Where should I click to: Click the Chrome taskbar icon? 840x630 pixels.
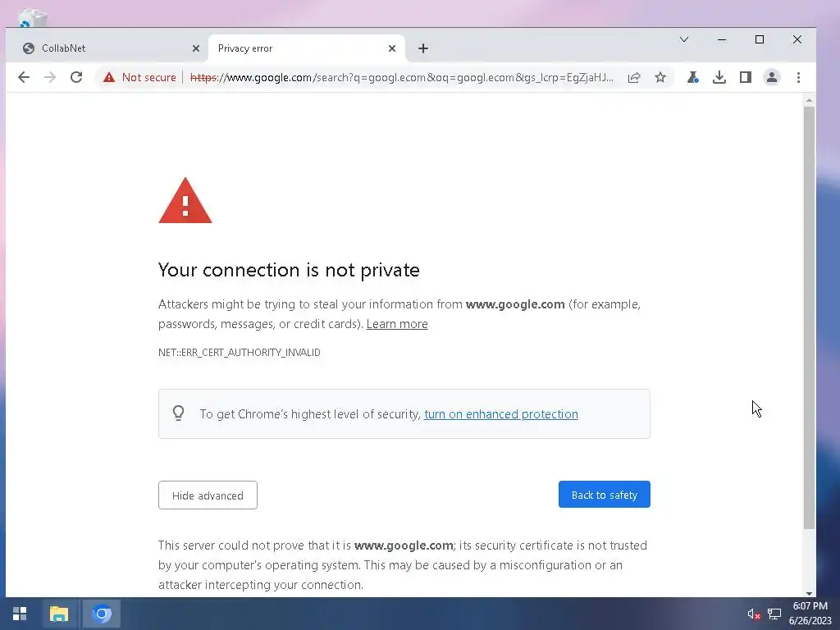coord(101,614)
